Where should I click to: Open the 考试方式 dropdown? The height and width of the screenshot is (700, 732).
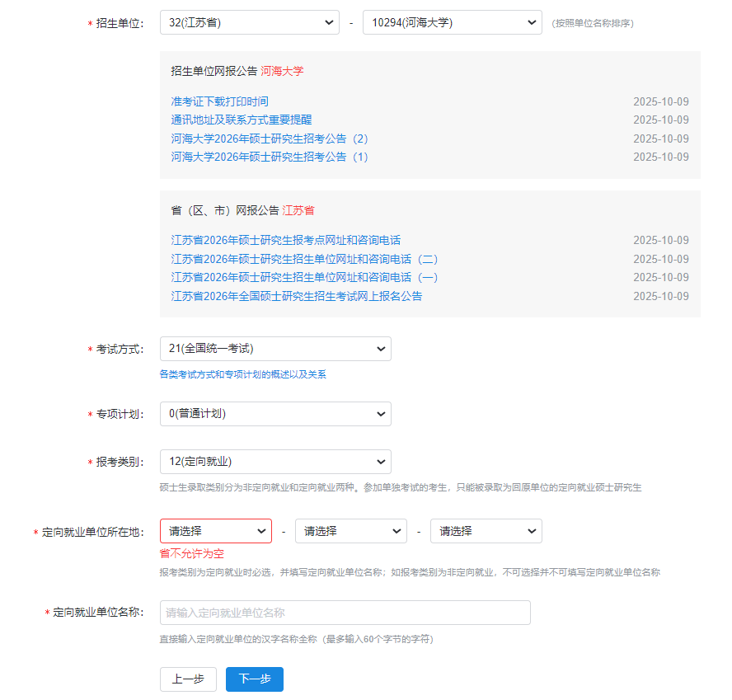click(x=275, y=349)
